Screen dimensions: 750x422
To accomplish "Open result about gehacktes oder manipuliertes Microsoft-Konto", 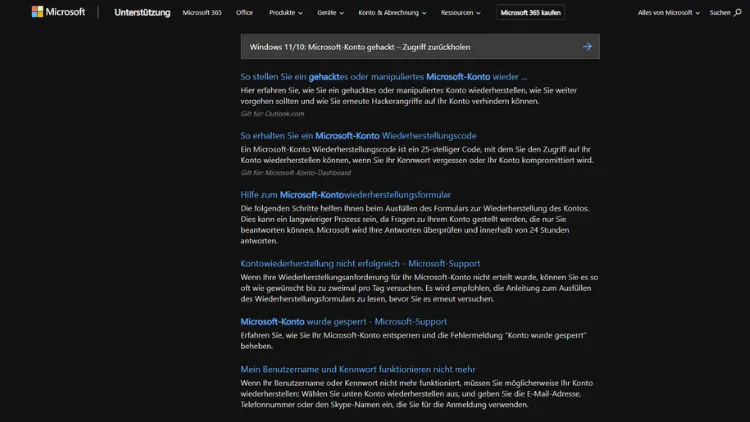I will pyautogui.click(x=384, y=77).
